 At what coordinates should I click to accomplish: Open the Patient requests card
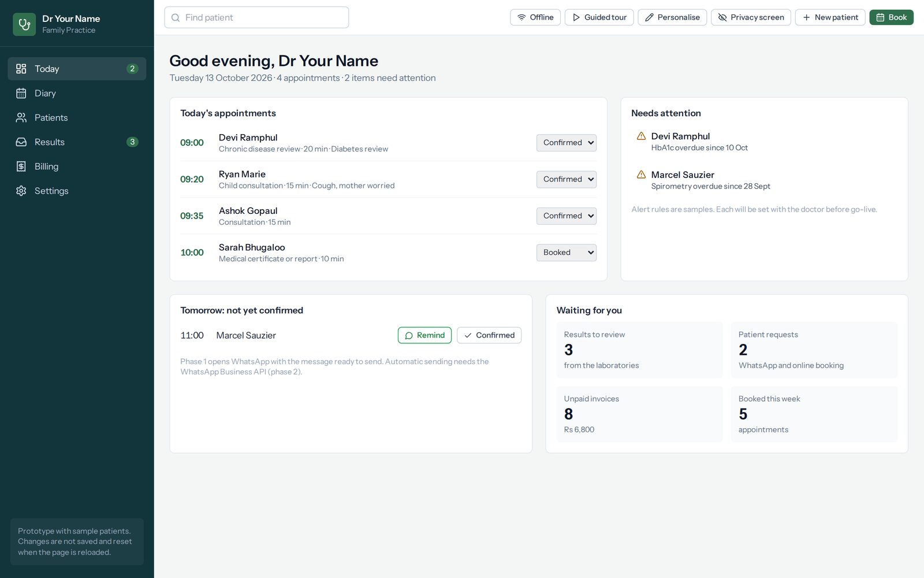(814, 350)
